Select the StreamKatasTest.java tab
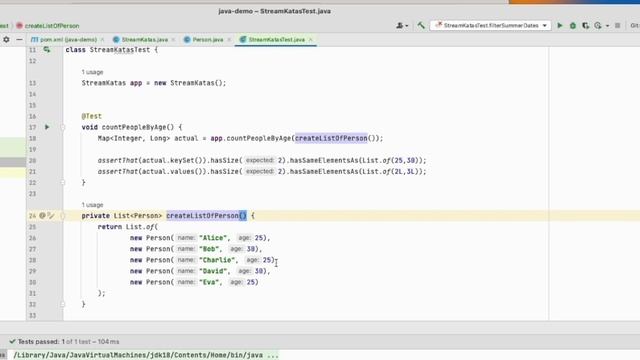The height and width of the screenshot is (360, 640). tap(273, 40)
